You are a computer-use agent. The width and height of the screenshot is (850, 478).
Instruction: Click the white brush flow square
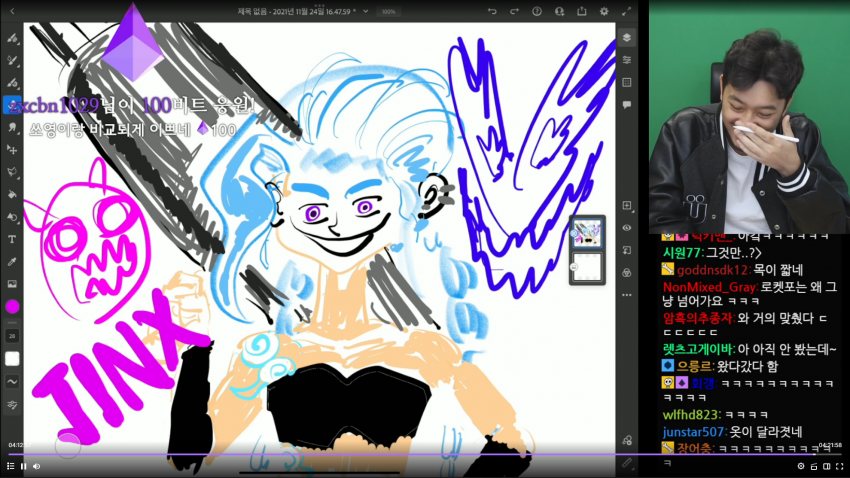12,359
